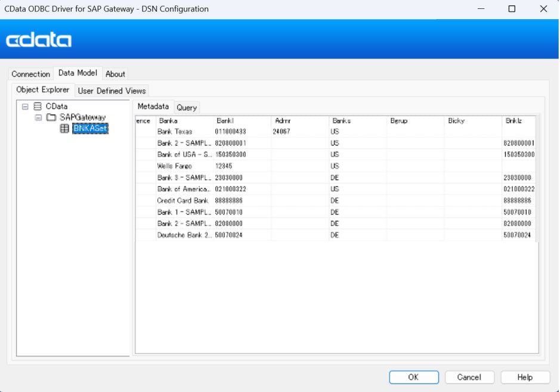560x392 pixels.
Task: Click the Banks column header
Action: (x=341, y=121)
